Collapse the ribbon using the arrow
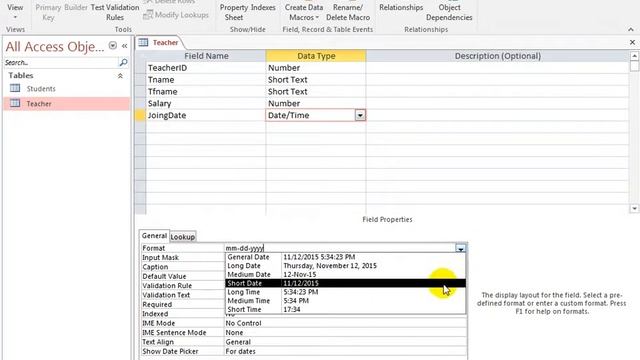This screenshot has width=640, height=360. [x=631, y=29]
